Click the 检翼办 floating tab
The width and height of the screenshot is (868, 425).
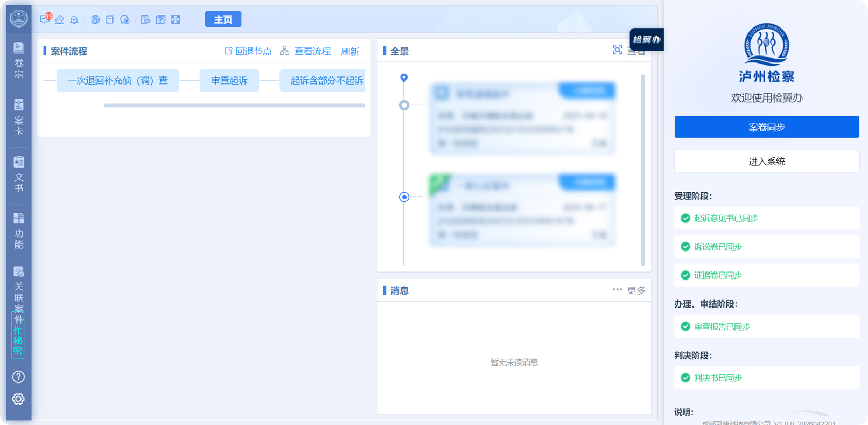(x=647, y=39)
